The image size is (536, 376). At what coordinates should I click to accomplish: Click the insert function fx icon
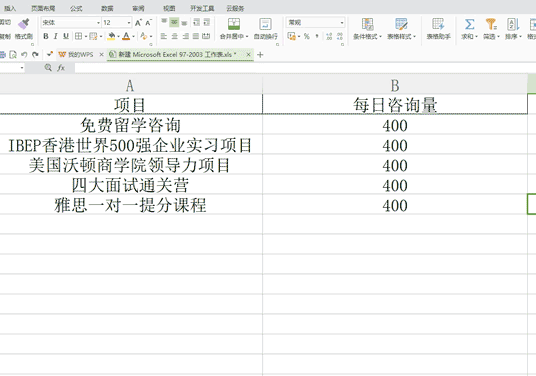click(x=61, y=68)
